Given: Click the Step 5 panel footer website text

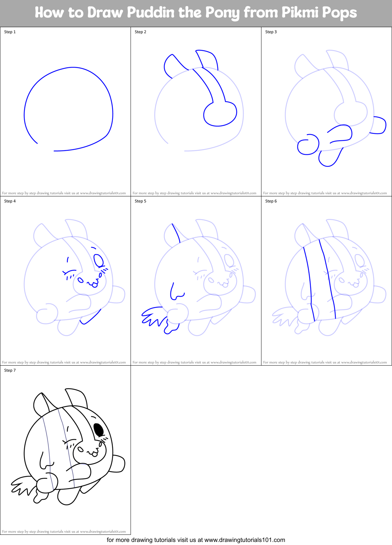Looking at the screenshot, I should click(x=194, y=362).
